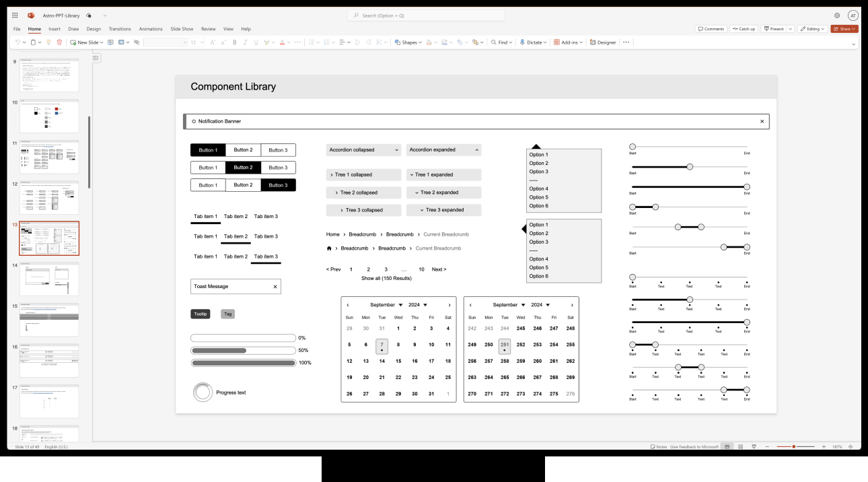Select slide 15 thumbnail in the pane
Image resolution: width=868 pixels, height=482 pixels.
pyautogui.click(x=48, y=320)
